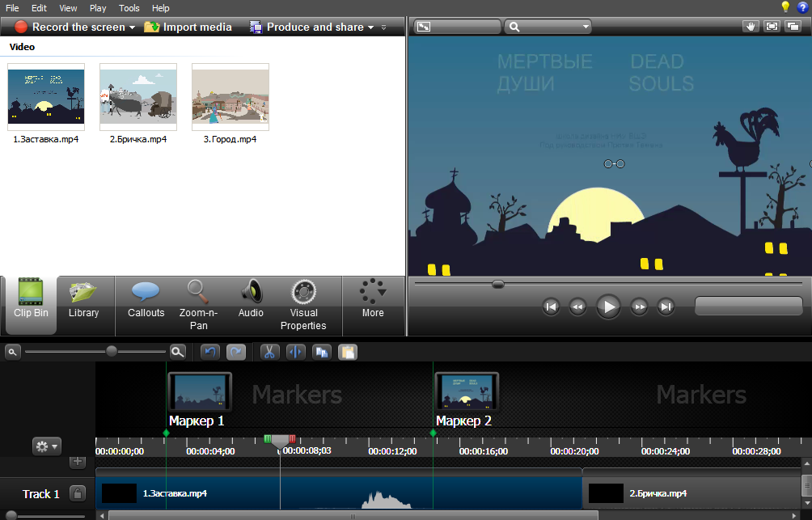Open the Zoom-n-Pan tool
This screenshot has height=520, width=812.
(x=198, y=306)
